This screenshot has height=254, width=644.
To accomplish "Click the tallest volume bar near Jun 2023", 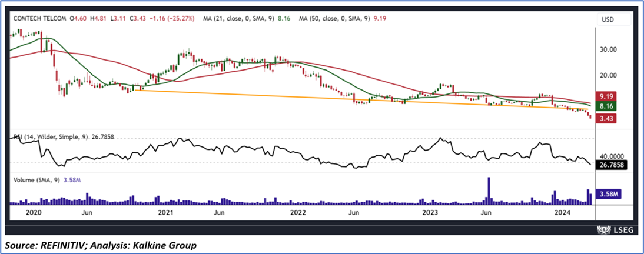I will [x=489, y=191].
